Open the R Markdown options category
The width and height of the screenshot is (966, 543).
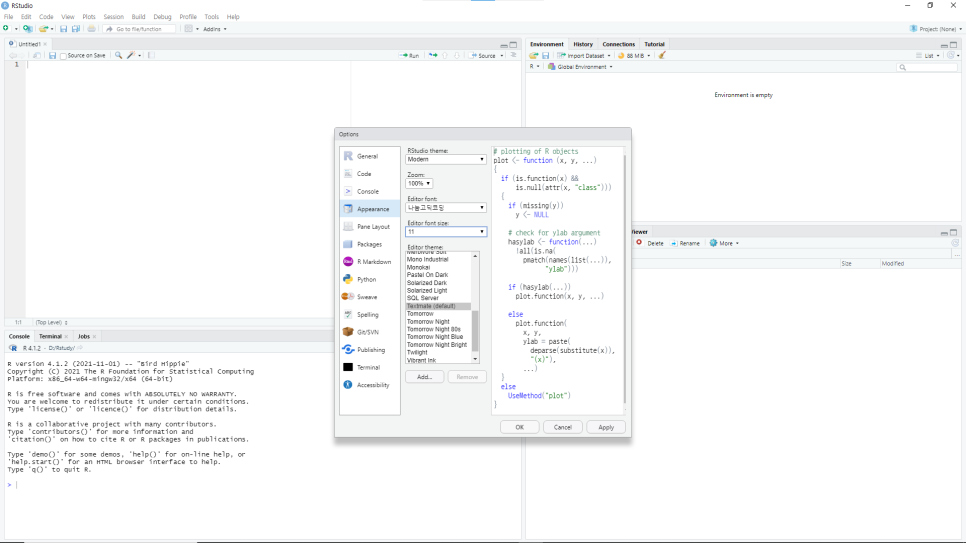click(x=369, y=262)
